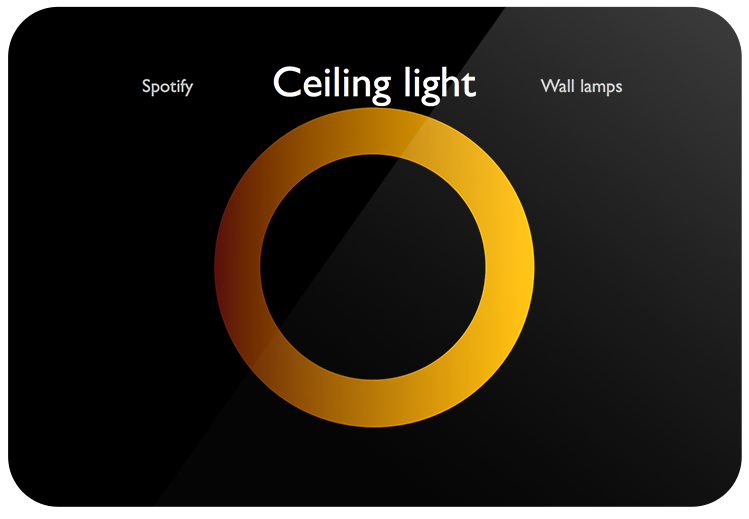This screenshot has width=749, height=519.
Task: Click the upper-left section of the ring
Action: pos(277,171)
